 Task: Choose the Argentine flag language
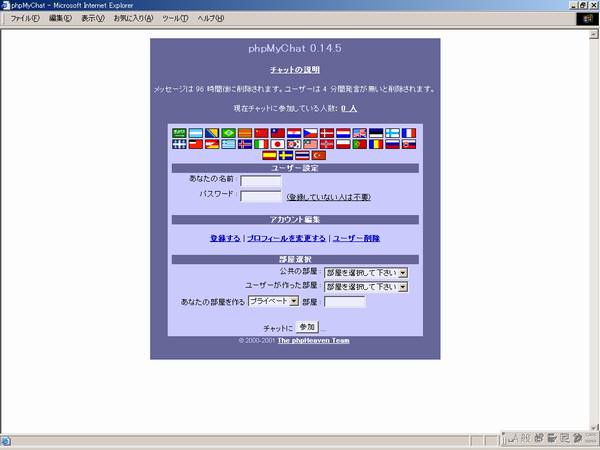pos(196,133)
